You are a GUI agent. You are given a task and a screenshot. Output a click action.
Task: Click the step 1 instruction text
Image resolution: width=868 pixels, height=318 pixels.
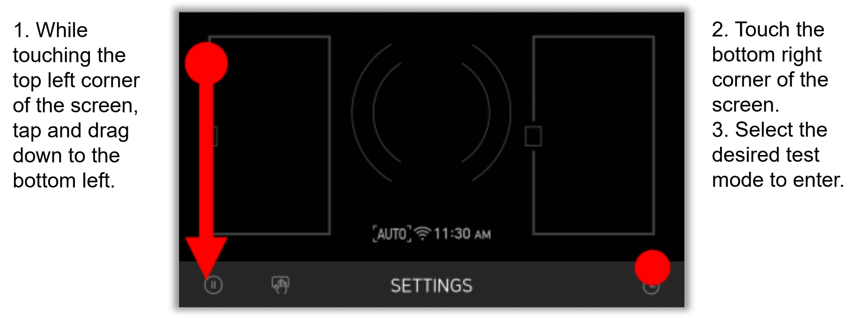(76, 105)
